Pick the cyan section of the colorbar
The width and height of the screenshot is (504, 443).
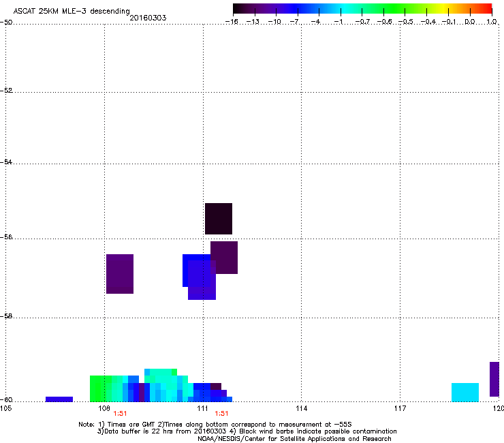coord(343,9)
